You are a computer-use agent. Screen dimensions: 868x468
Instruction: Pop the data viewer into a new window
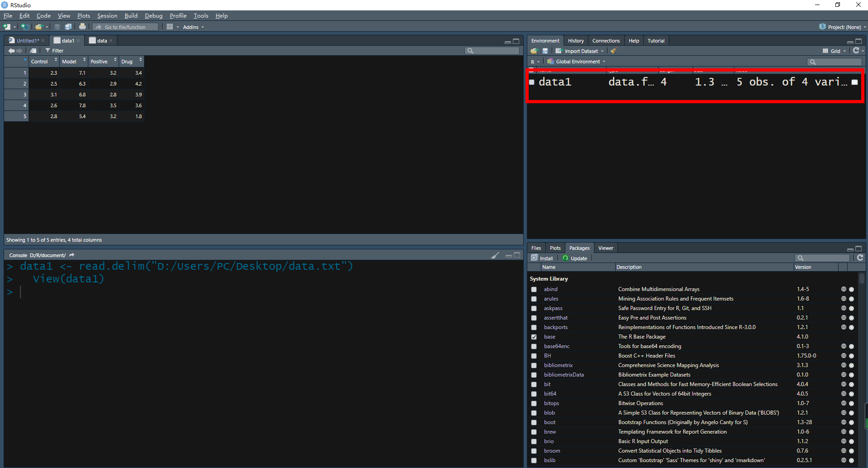pyautogui.click(x=33, y=51)
